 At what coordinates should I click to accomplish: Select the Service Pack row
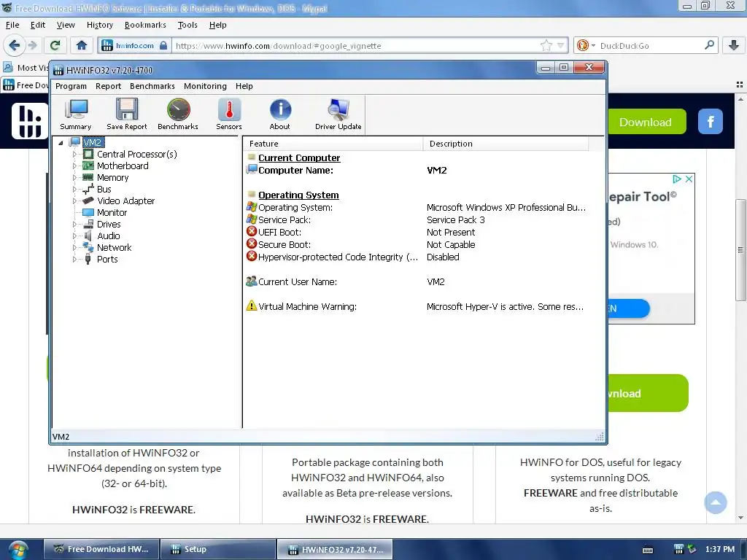click(417, 220)
